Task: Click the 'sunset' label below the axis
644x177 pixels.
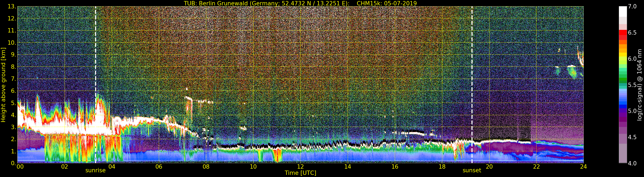Action: tap(472, 171)
